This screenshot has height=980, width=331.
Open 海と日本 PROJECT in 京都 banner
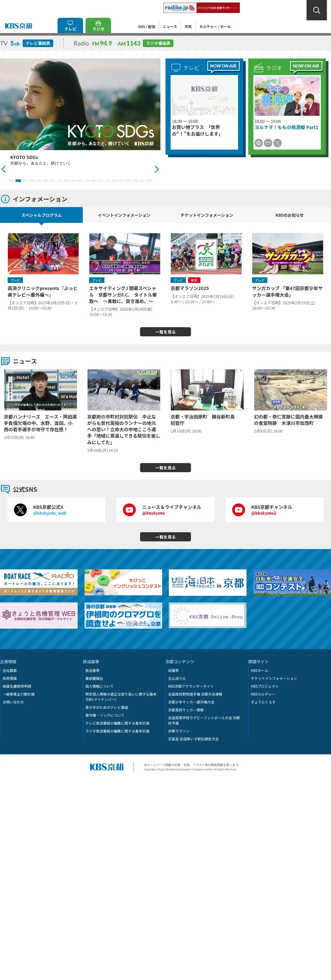click(208, 582)
